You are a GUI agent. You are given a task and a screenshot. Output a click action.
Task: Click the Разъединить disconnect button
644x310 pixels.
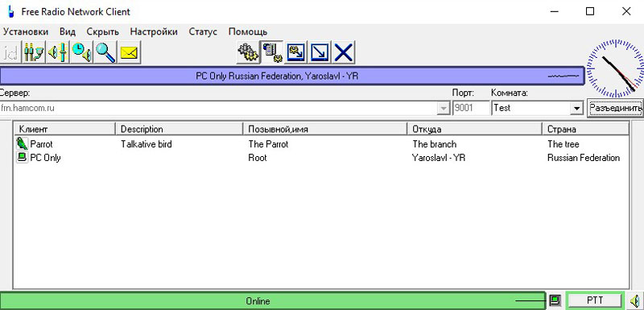[x=615, y=108]
